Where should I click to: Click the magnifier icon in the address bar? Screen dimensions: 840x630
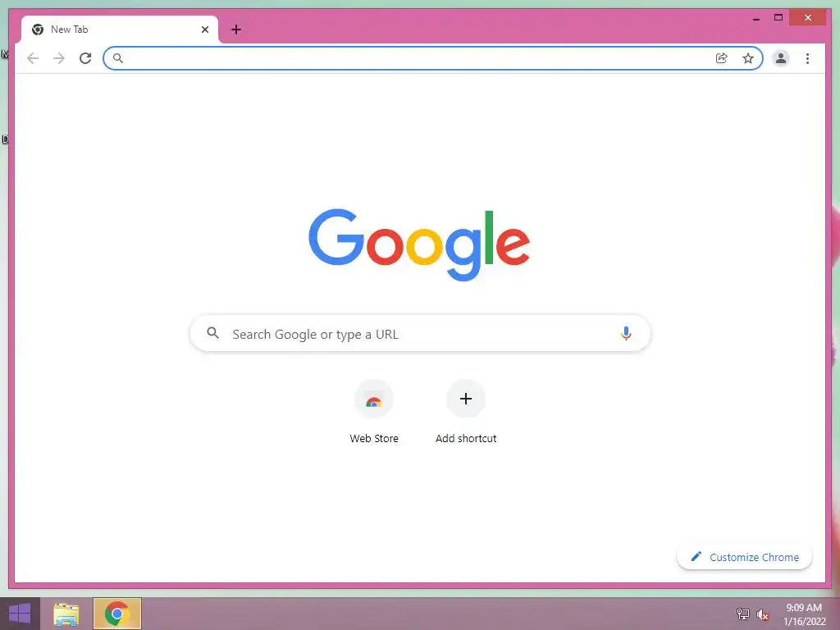(x=118, y=58)
